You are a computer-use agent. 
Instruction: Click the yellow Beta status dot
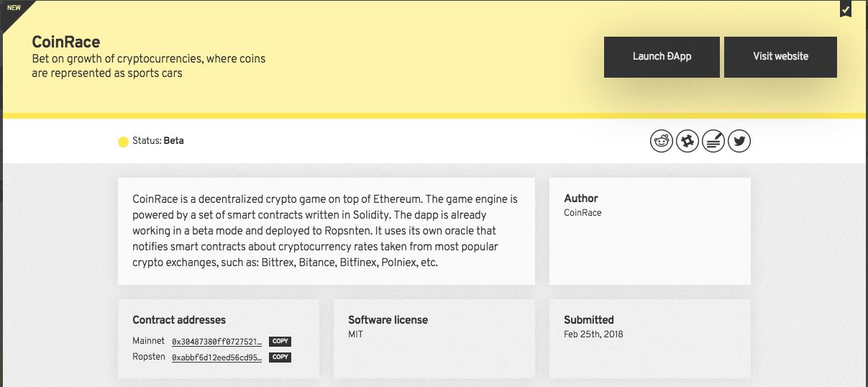click(x=123, y=142)
